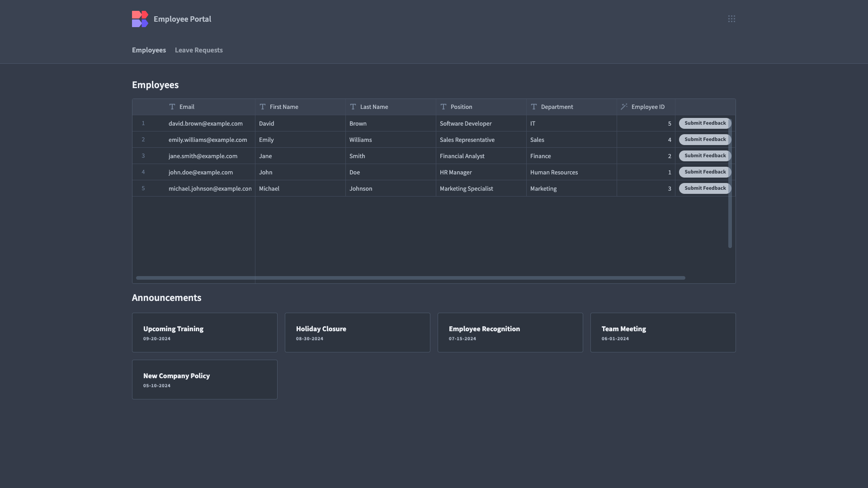Image resolution: width=868 pixels, height=488 pixels.
Task: Click the Last Name column type icon
Action: coord(353,107)
